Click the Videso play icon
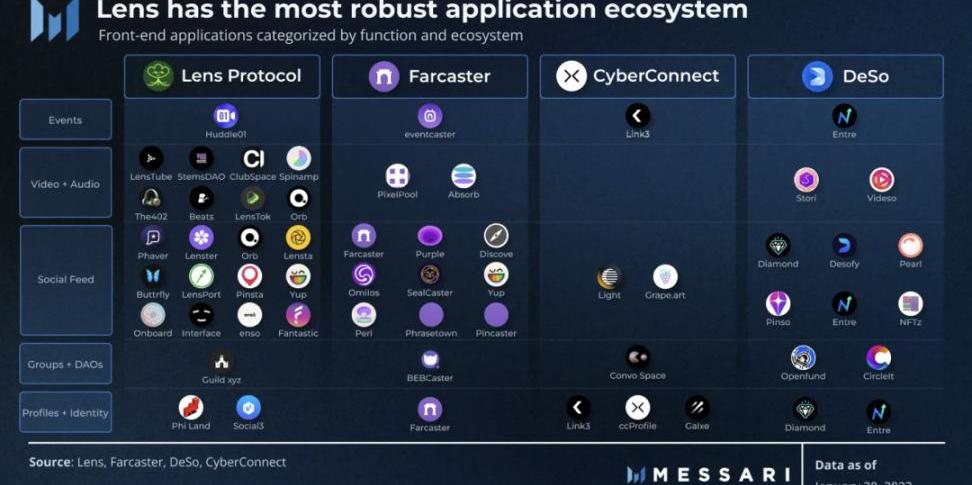Viewport: 972px width, 485px height. (x=881, y=180)
